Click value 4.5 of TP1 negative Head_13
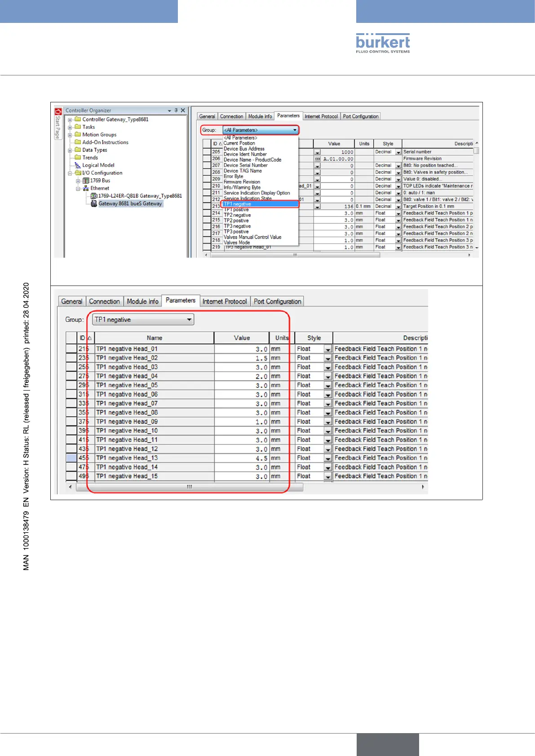The height and width of the screenshot is (756, 535). click(242, 458)
